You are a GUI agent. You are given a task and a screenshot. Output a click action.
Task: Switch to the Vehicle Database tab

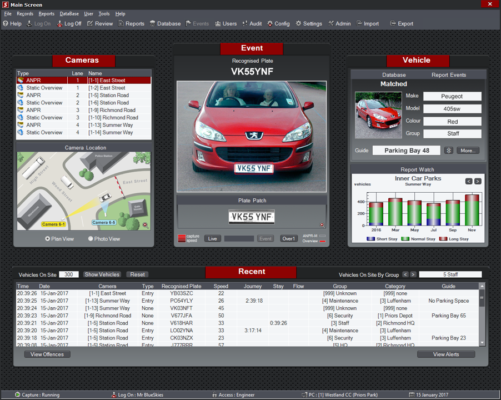(394, 75)
